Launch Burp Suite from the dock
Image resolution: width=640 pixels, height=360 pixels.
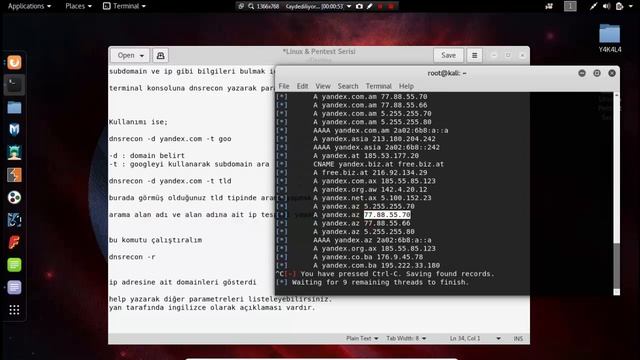(14, 175)
